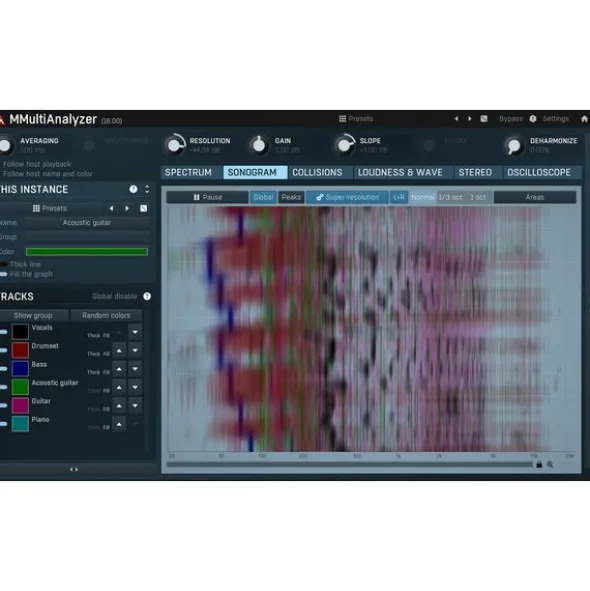Click the blue Bass color swatch
The height and width of the screenshot is (591, 590).
[x=20, y=369]
